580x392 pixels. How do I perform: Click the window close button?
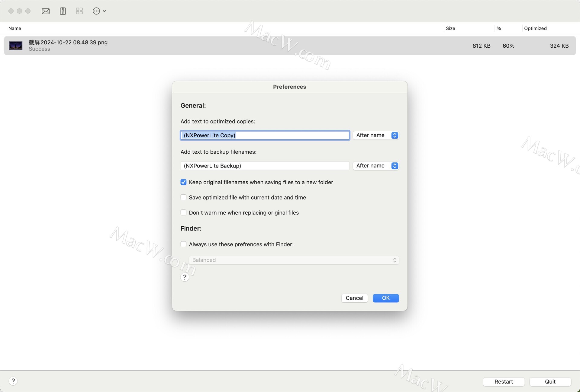pyautogui.click(x=11, y=11)
